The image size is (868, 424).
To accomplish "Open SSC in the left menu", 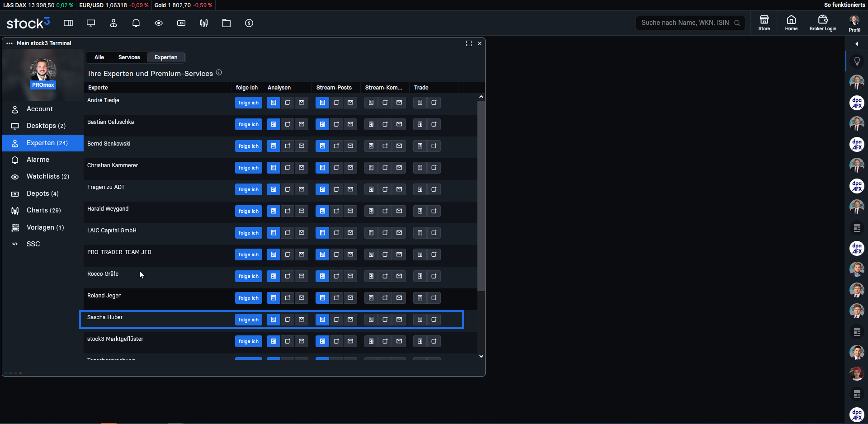I will click(43, 244).
